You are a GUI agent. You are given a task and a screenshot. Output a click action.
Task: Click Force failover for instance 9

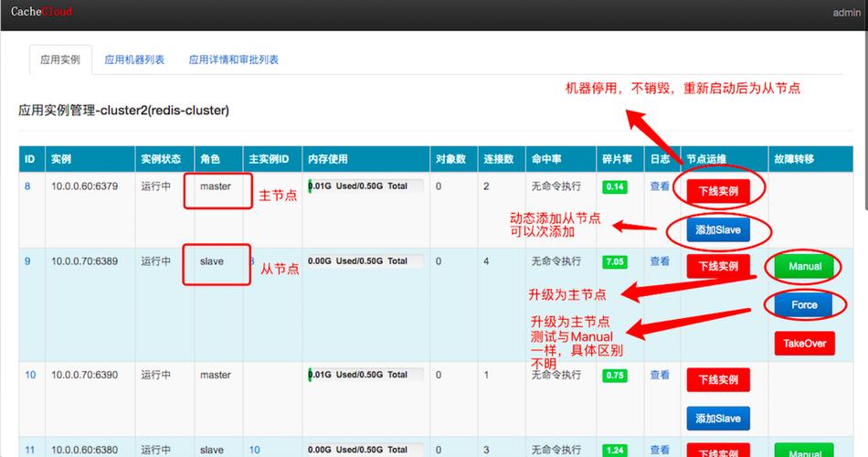[x=804, y=304]
